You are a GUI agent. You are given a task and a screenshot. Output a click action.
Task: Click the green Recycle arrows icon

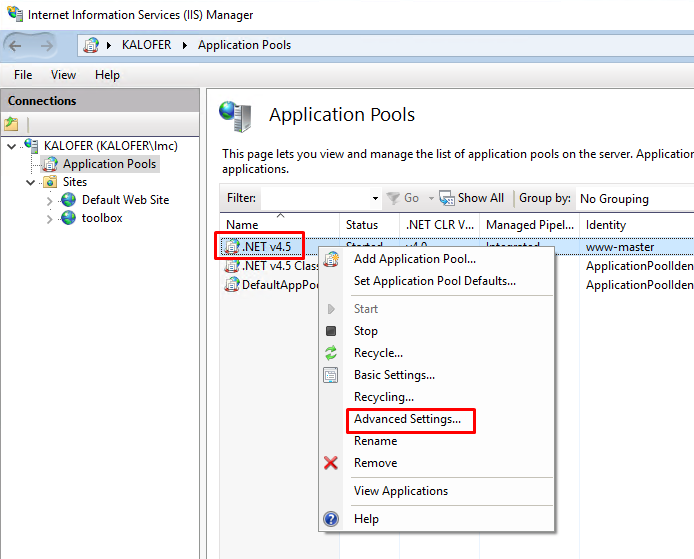[x=331, y=353]
